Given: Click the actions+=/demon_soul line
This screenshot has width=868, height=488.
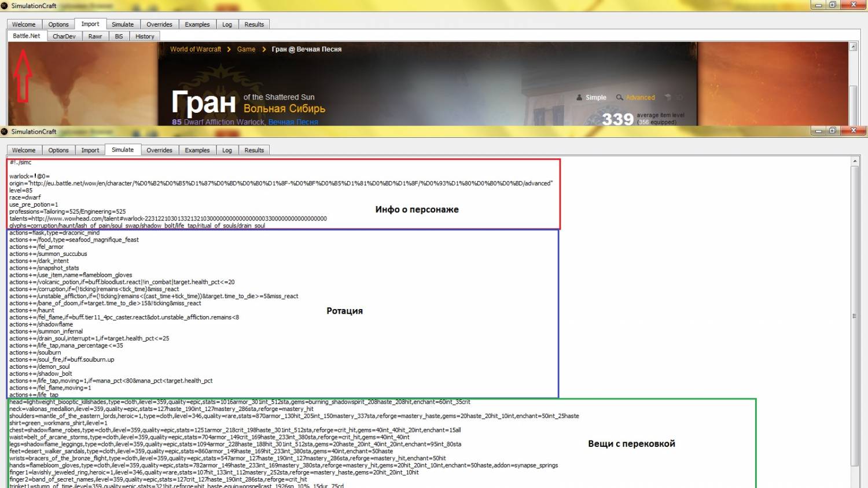Looking at the screenshot, I should click(x=39, y=366).
